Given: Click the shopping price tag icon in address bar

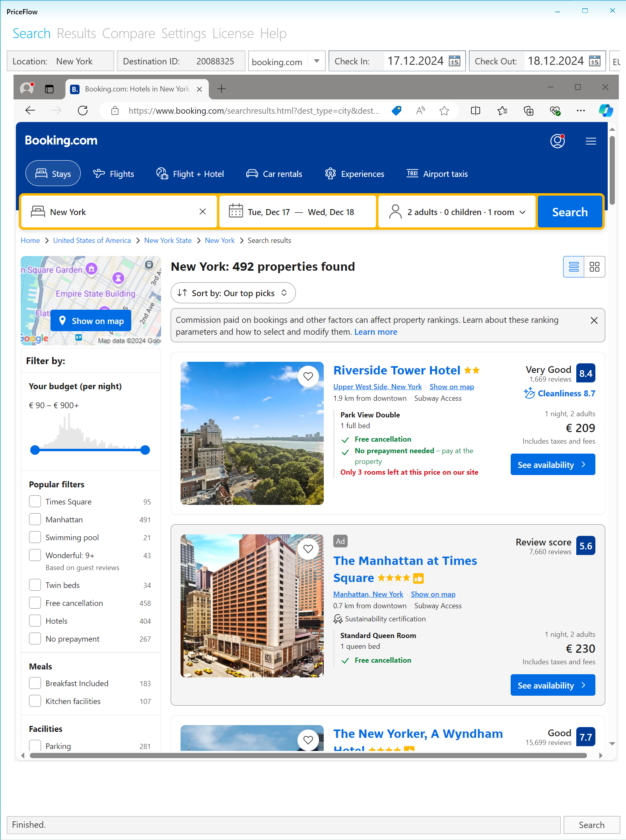Looking at the screenshot, I should 397,111.
